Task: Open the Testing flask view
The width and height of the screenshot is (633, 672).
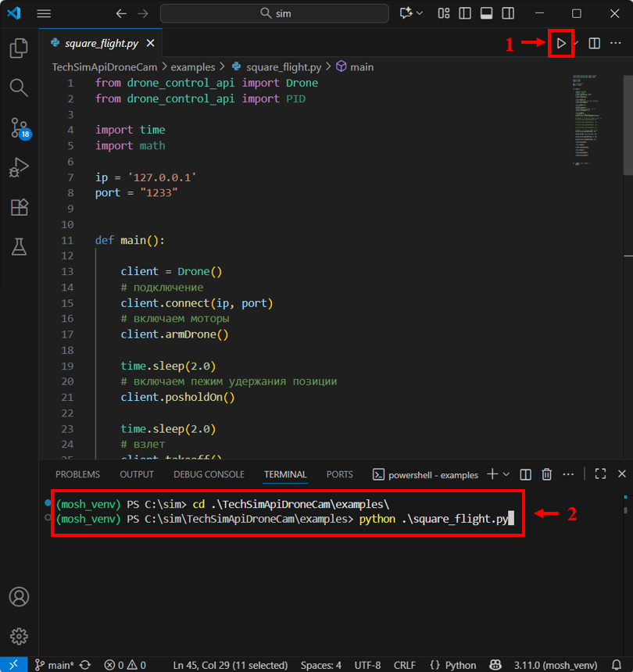Action: tap(19, 247)
